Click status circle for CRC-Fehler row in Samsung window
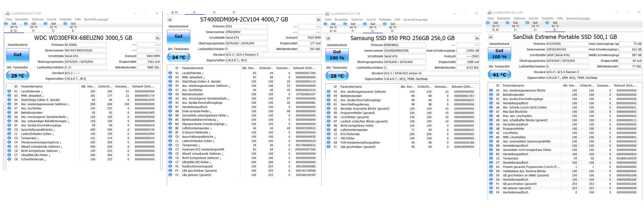This screenshot has height=216, width=644. point(329,138)
